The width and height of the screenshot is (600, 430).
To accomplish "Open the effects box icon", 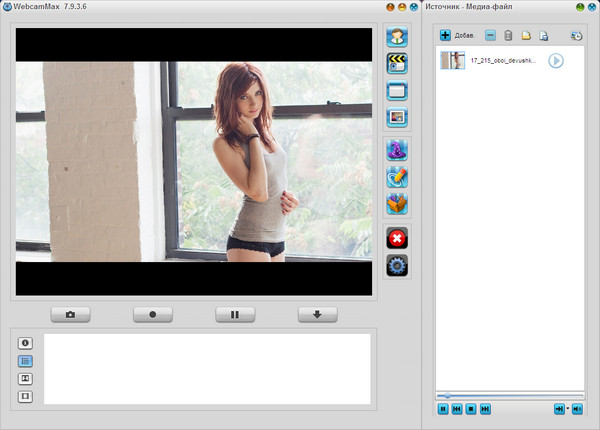I will [397, 203].
